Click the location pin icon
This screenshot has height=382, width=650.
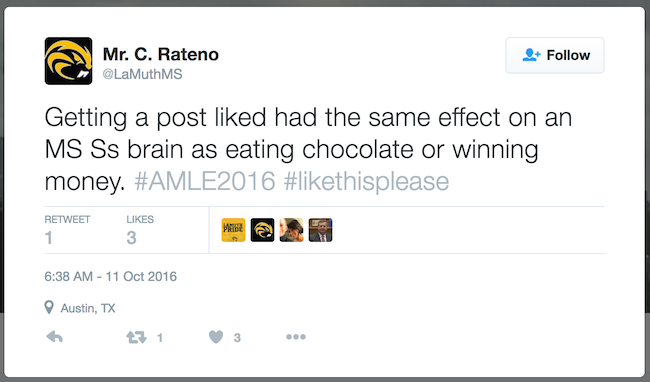click(x=49, y=307)
